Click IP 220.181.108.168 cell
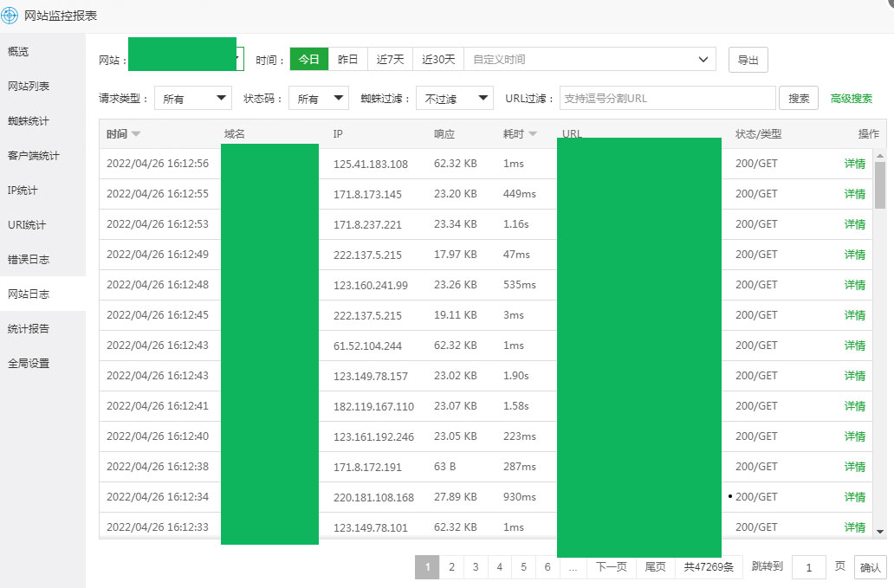894x588 pixels. click(373, 497)
